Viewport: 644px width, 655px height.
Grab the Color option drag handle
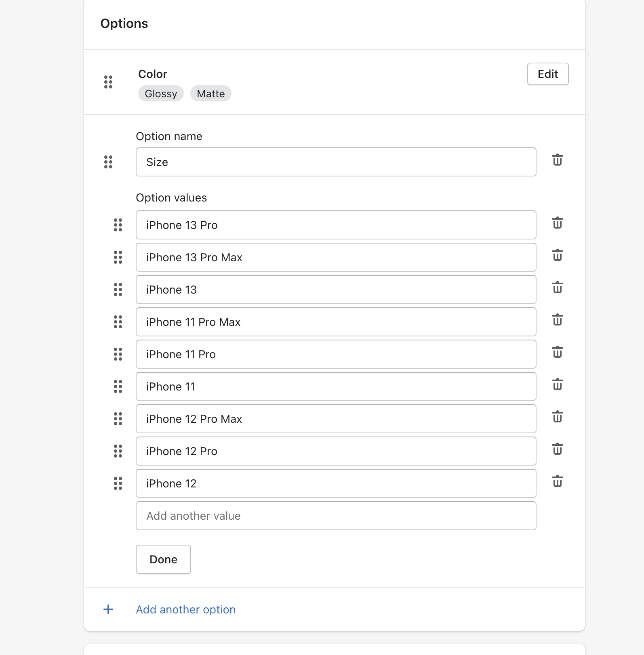pos(108,82)
